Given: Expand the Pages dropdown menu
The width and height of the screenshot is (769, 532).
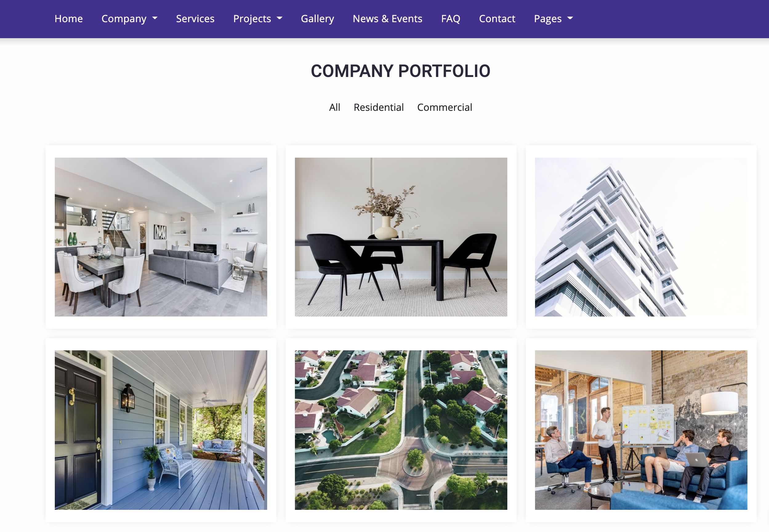Looking at the screenshot, I should pyautogui.click(x=553, y=19).
